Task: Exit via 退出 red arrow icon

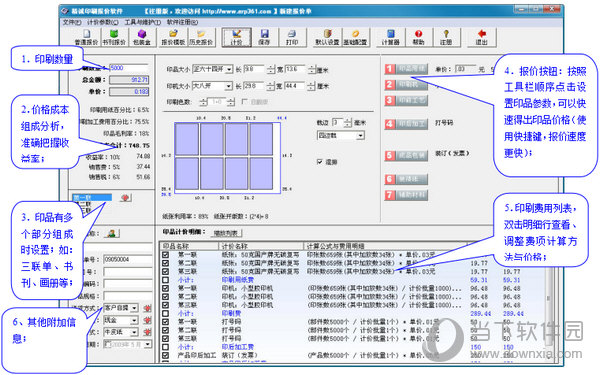Action: (481, 38)
